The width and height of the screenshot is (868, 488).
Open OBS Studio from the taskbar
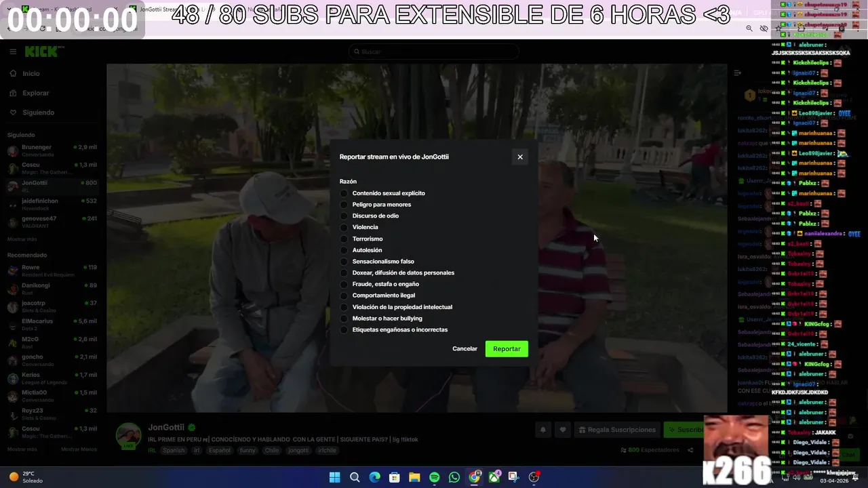coord(534,477)
